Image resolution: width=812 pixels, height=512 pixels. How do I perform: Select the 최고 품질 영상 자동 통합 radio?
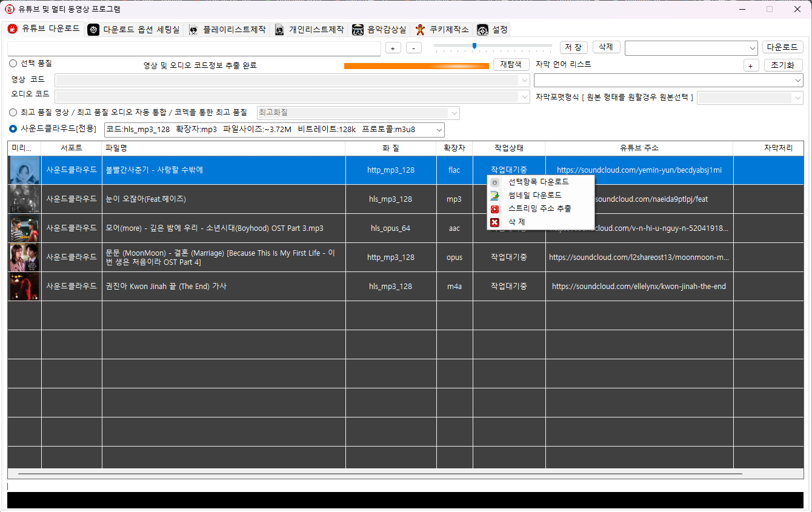point(13,112)
